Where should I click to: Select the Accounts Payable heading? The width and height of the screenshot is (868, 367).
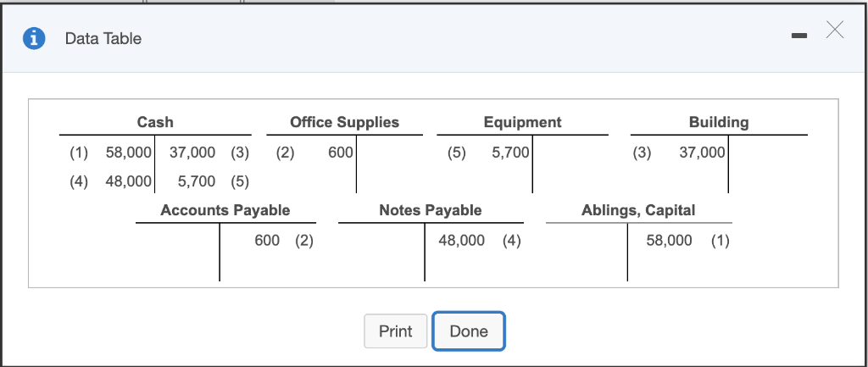click(225, 210)
